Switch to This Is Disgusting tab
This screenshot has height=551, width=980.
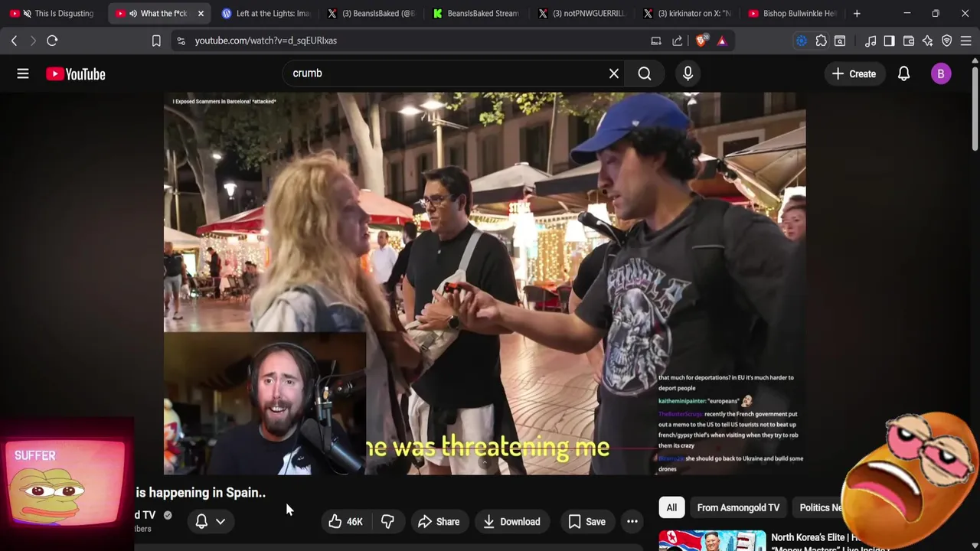click(54, 13)
